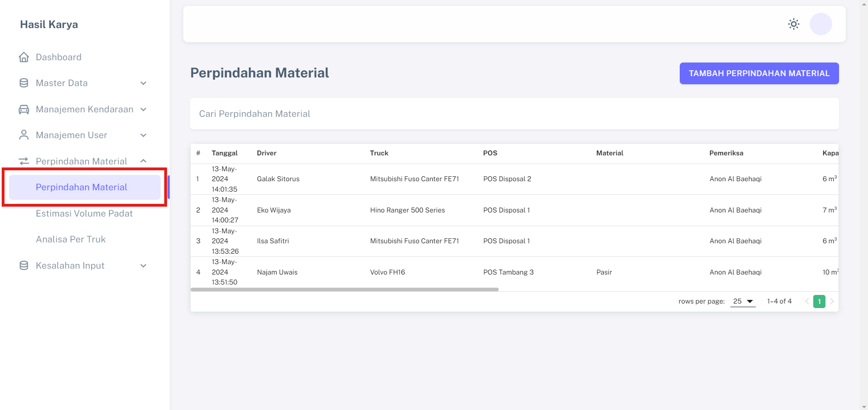Image resolution: width=868 pixels, height=410 pixels.
Task: Open Analisa Per Truk submenu item
Action: 71,239
